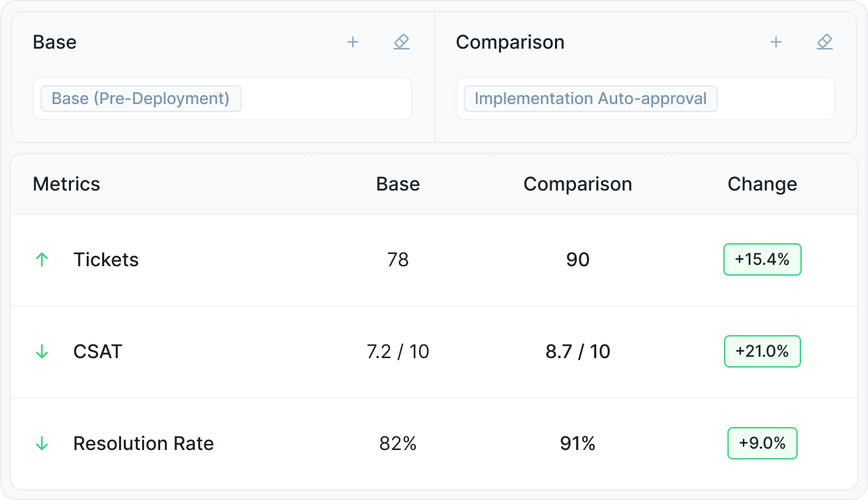Viewport: 868px width, 500px height.
Task: Click the Base column header in table
Action: tap(398, 184)
